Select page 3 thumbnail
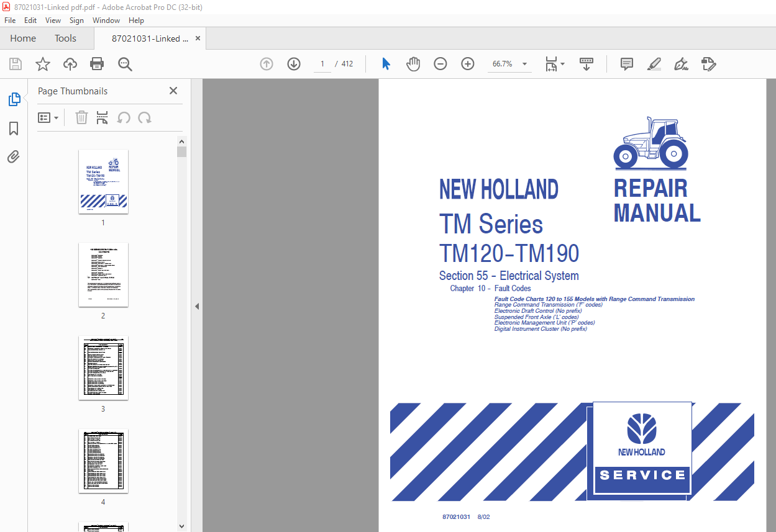 pyautogui.click(x=103, y=367)
